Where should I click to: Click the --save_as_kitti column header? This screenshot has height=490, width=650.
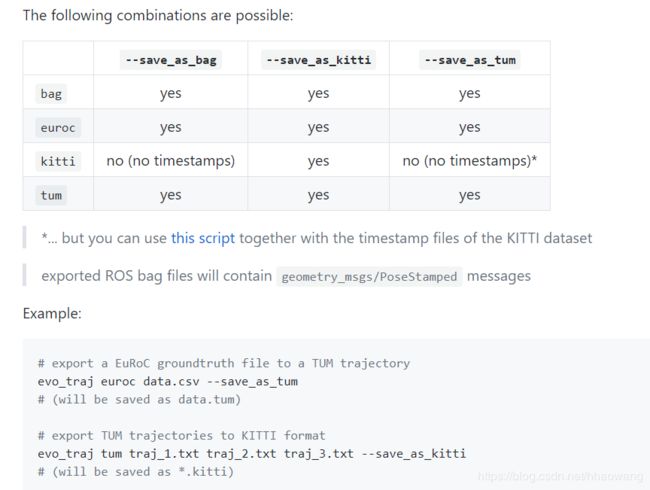[318, 60]
